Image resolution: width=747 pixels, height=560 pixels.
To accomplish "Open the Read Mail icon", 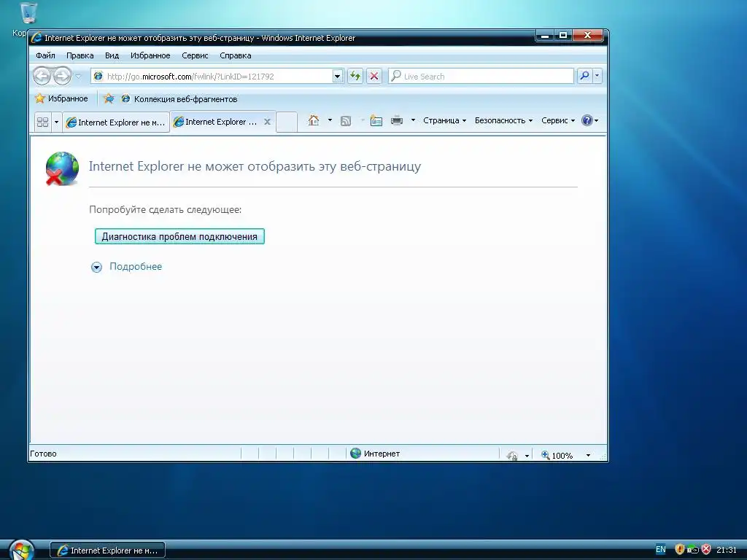I will pos(376,121).
